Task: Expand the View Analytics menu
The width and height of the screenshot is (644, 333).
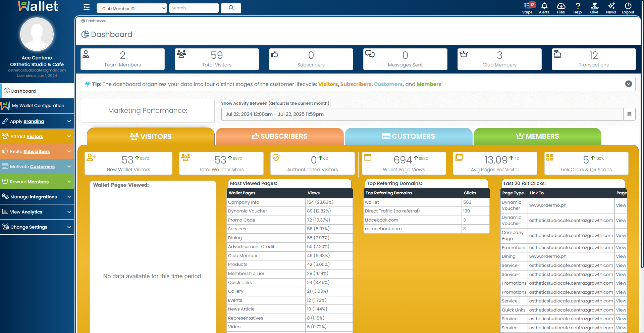Action: click(37, 212)
